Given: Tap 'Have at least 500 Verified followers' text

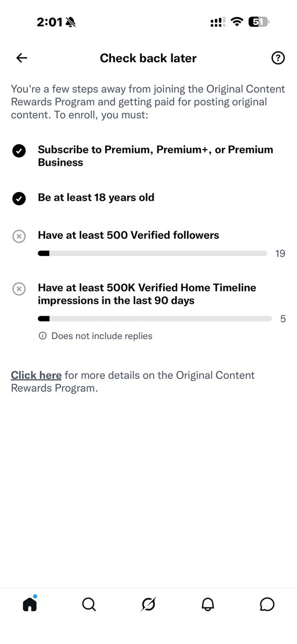Looking at the screenshot, I should pyautogui.click(x=128, y=235).
